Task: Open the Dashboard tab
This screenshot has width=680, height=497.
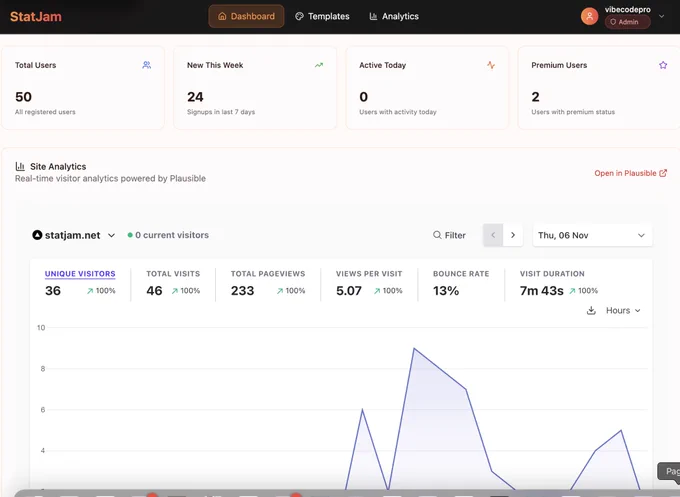Action: click(246, 16)
